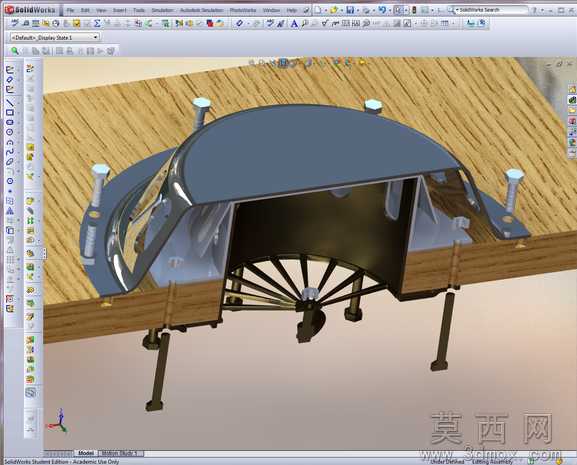Screen dimensions: 577x465
Task: Select the Spline sketch tool
Action: tap(10, 152)
